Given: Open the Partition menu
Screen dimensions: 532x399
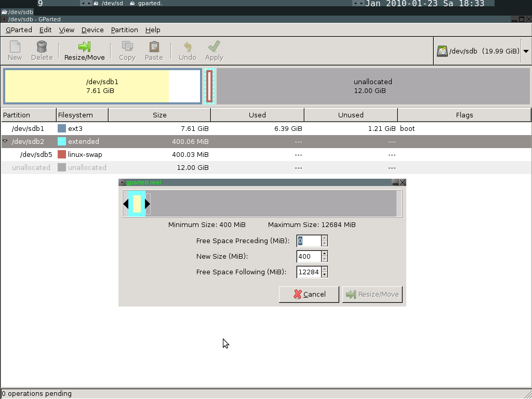Looking at the screenshot, I should (124, 30).
